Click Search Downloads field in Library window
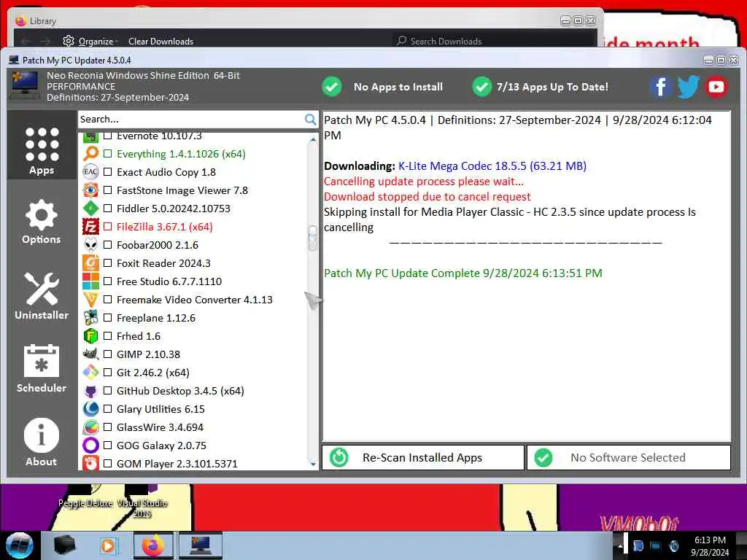747x560 pixels. pyautogui.click(x=493, y=42)
